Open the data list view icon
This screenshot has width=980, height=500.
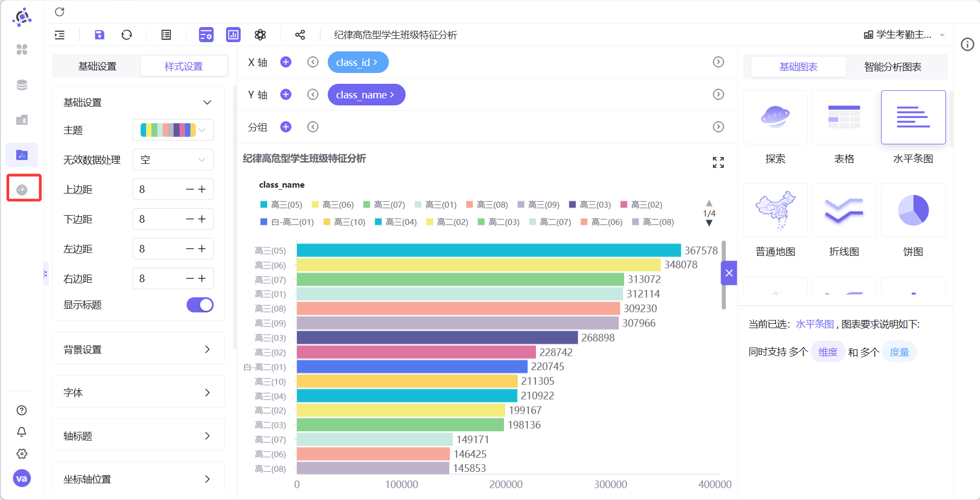[166, 35]
